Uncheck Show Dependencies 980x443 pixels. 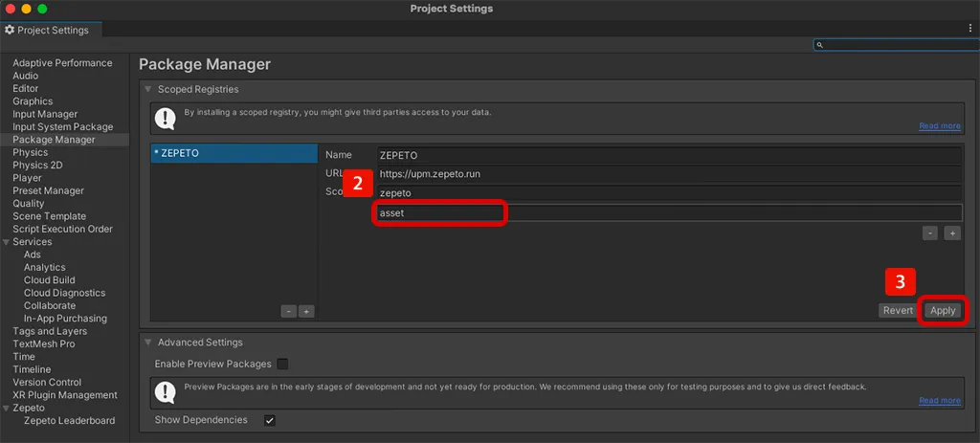(x=269, y=420)
